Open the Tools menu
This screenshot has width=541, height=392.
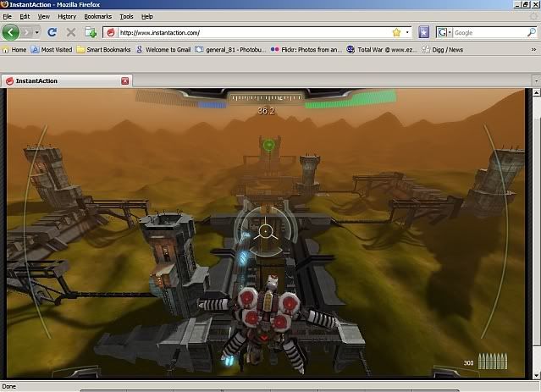[x=126, y=16]
